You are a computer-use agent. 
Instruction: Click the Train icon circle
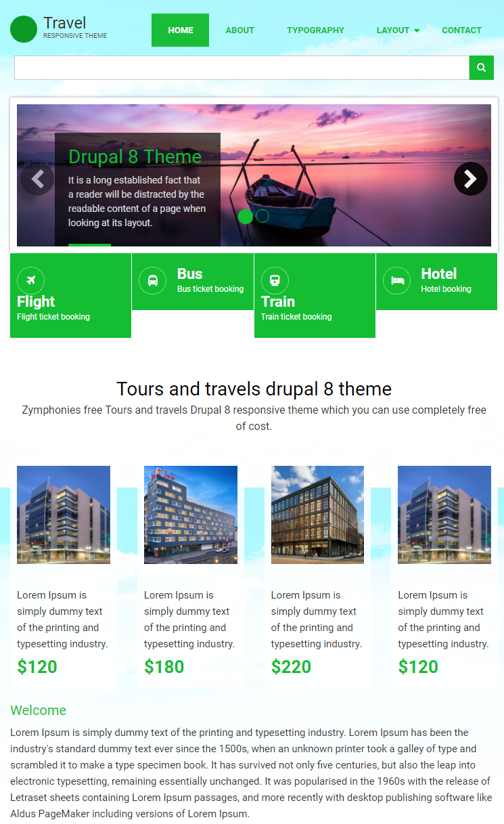tap(275, 280)
